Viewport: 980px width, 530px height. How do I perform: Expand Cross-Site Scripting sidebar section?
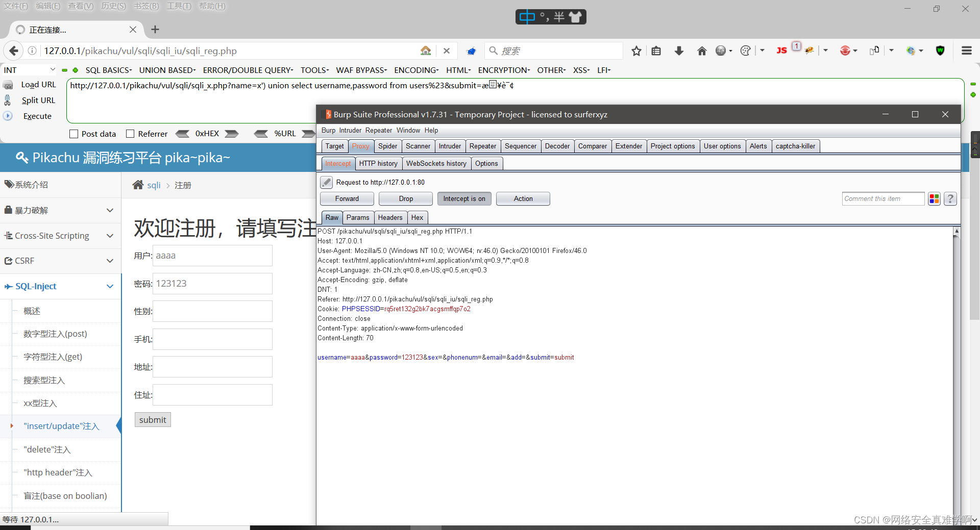[x=60, y=236]
